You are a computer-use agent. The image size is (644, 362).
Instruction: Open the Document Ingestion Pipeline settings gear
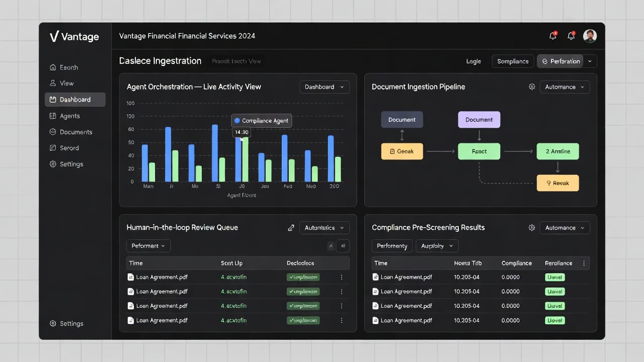point(532,86)
